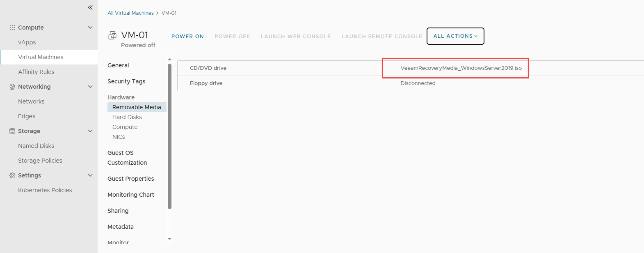Click the Storage database icon

coord(12,131)
